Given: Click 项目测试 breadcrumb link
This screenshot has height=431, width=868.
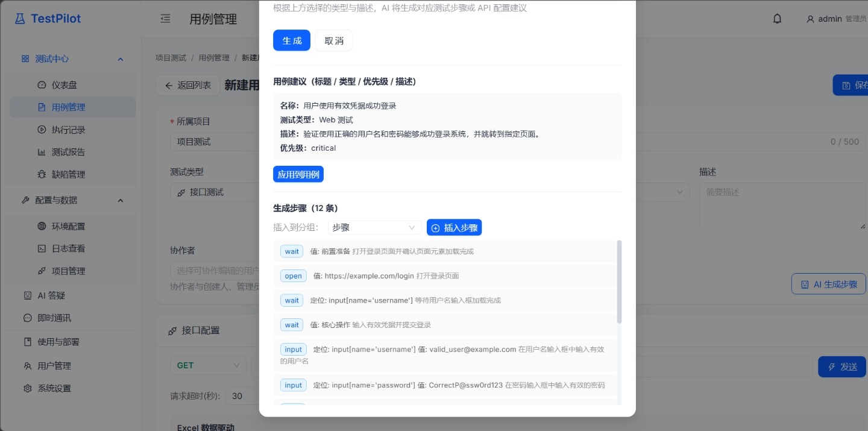Looking at the screenshot, I should (171, 58).
